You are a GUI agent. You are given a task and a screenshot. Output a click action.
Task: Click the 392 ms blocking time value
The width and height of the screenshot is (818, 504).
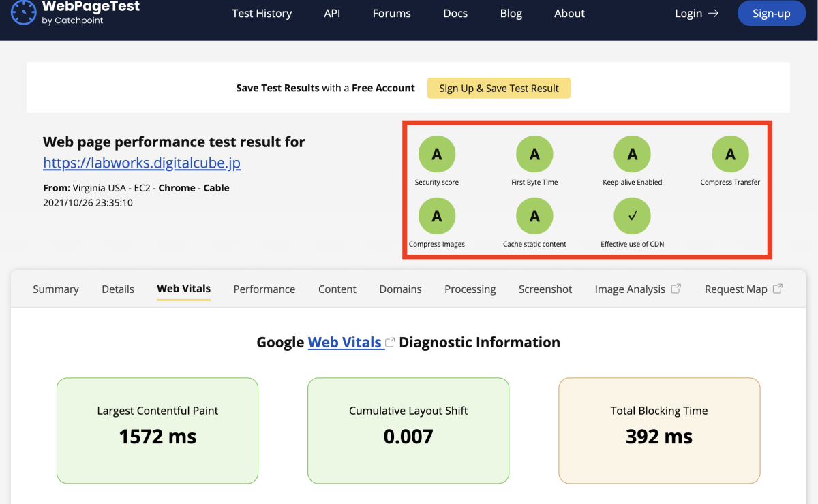coord(659,437)
